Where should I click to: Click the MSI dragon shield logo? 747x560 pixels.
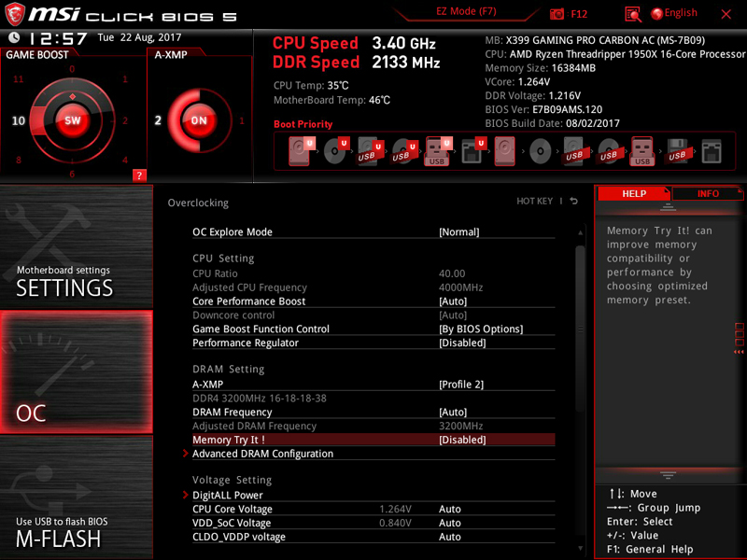pyautogui.click(x=14, y=14)
